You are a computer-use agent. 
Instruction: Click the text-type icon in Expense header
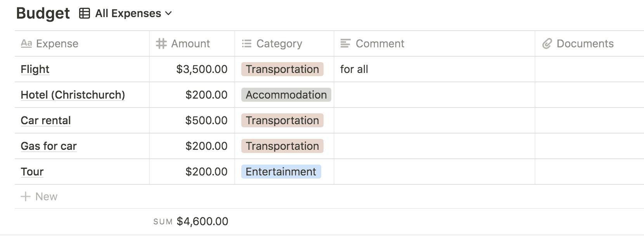click(x=26, y=43)
